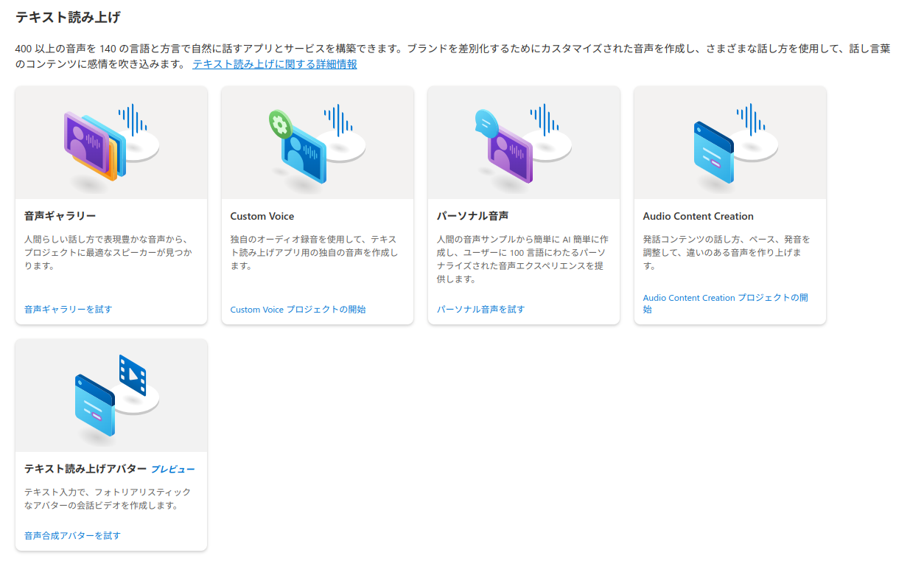Select the テキスト読み上げアバター card
The height and width of the screenshot is (564, 924).
[111, 442]
